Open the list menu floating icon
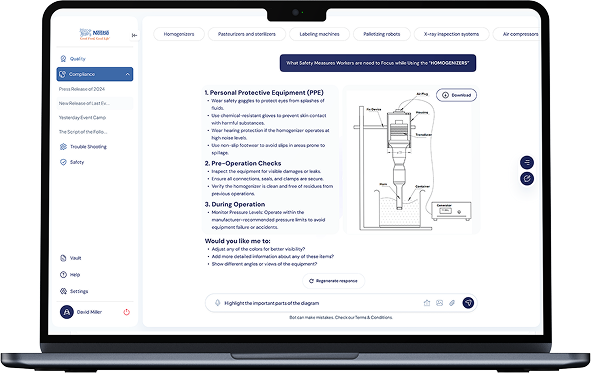 pos(527,162)
